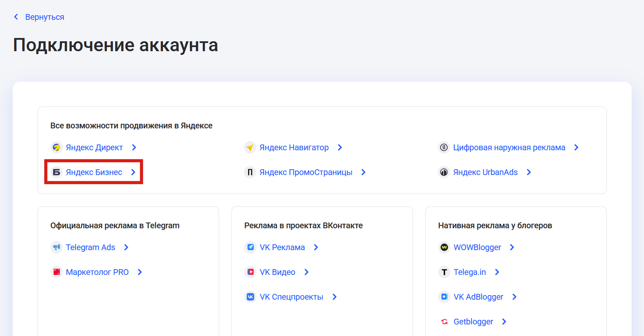This screenshot has width=644, height=336.
Task: Click the Яндекс Бизнес Б icon
Action: pos(57,172)
